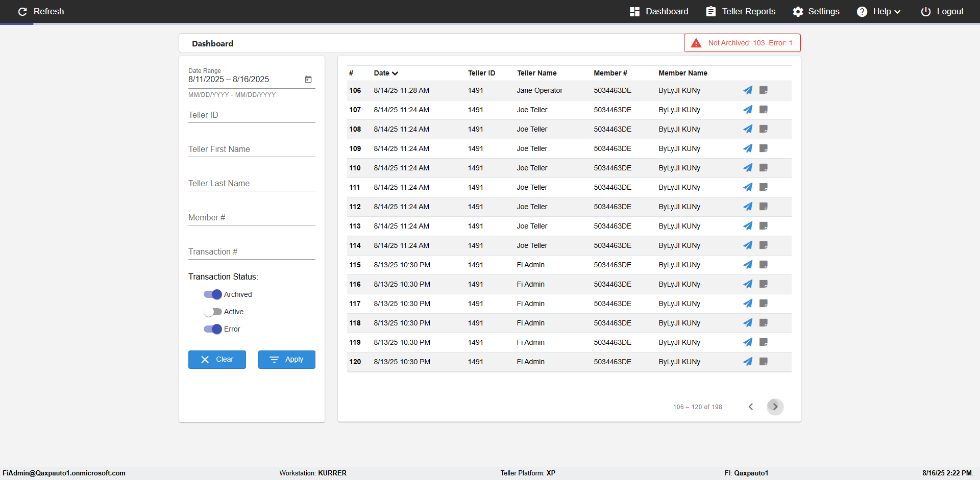This screenshot has width=980, height=480.
Task: Click the send icon for transaction 118
Action: [x=748, y=323]
